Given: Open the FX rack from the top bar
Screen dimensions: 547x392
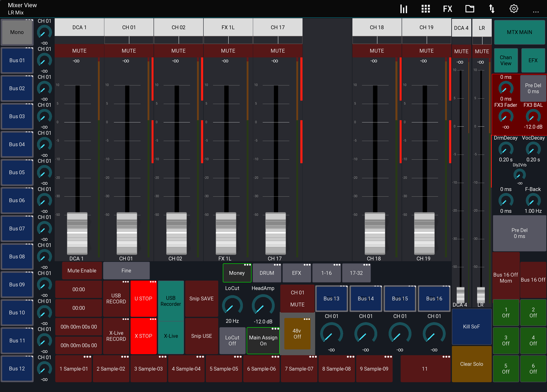Looking at the screenshot, I should coord(447,9).
